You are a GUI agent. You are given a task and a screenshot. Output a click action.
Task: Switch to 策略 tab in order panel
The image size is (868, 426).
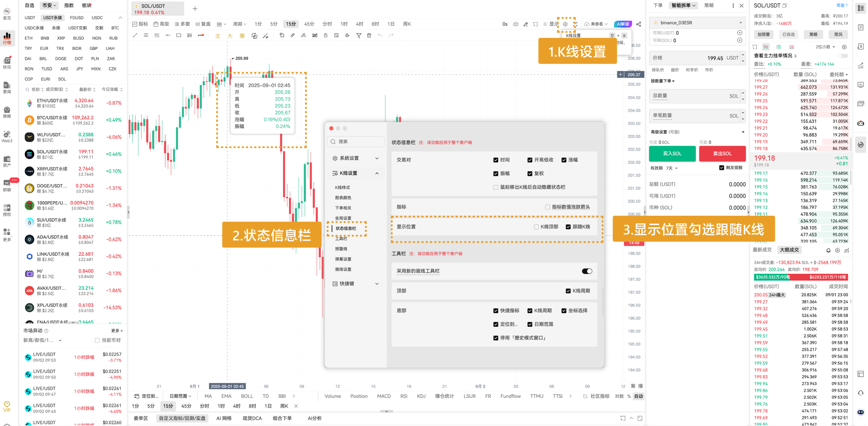point(708,5)
